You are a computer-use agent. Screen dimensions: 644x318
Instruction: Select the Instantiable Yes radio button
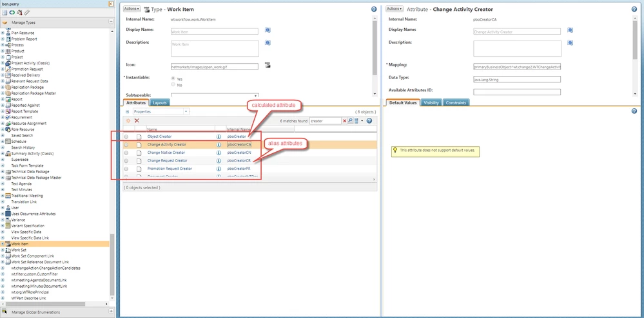(173, 79)
